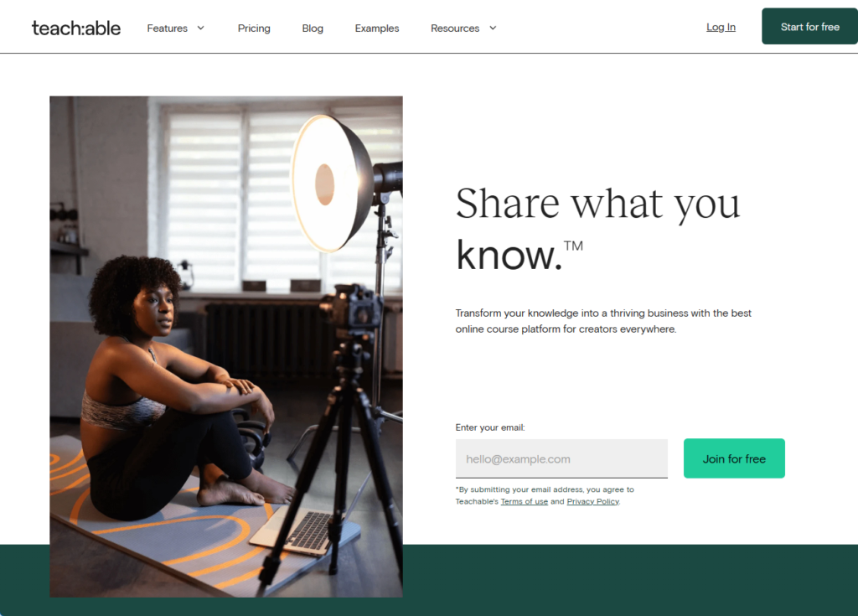Click the Start for free button

810,26
